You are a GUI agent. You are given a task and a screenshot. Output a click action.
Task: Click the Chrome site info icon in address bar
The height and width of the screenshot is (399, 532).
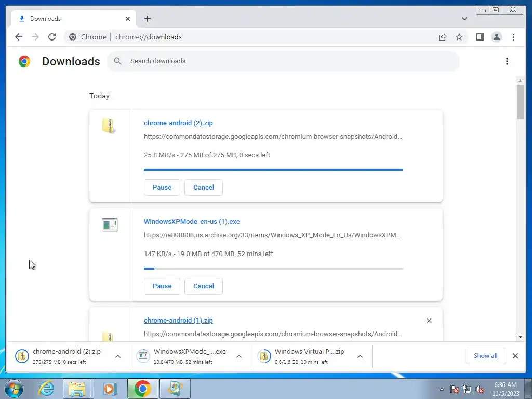coord(73,37)
